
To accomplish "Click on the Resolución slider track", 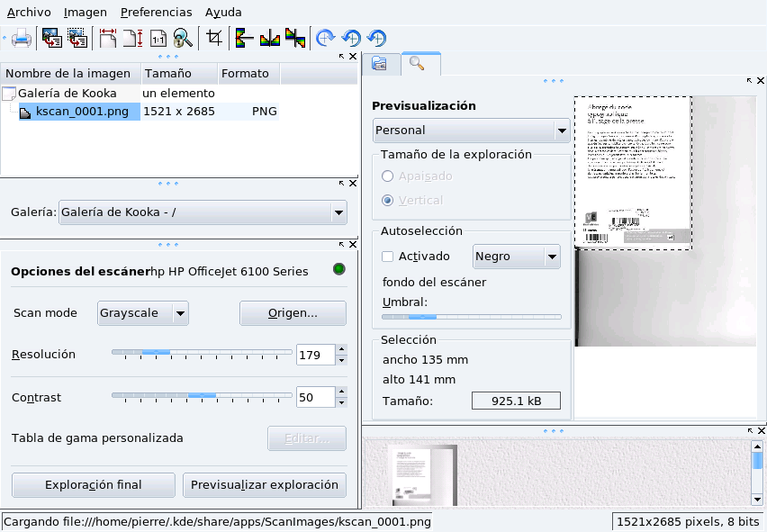I will (x=202, y=352).
